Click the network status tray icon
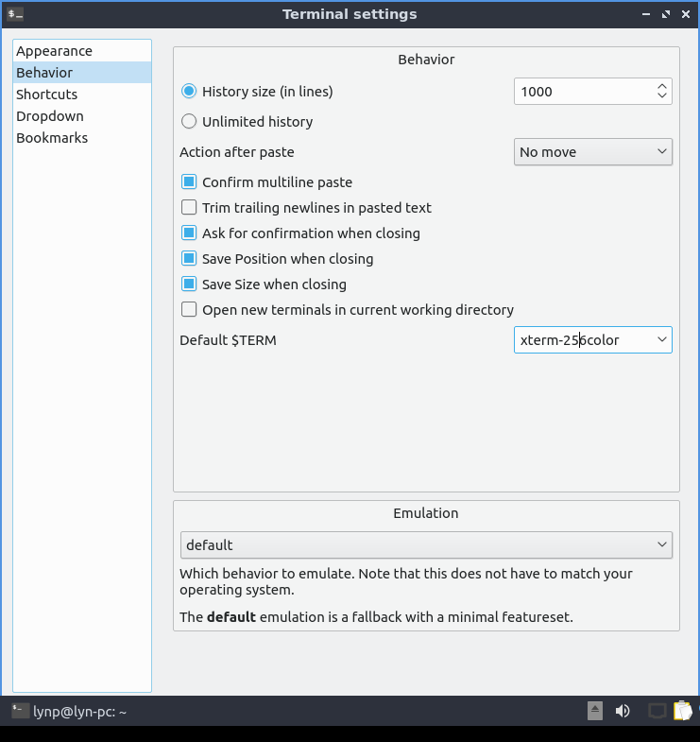The width and height of the screenshot is (700, 742). (657, 711)
